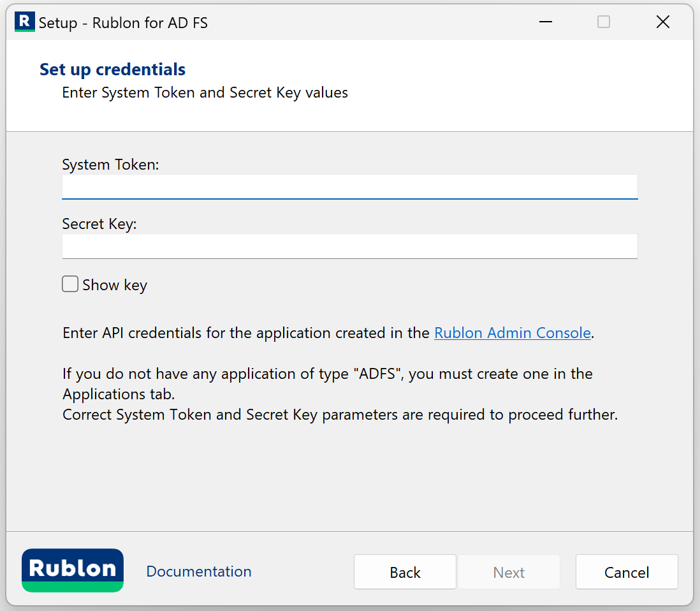Cancel the Rublon setup wizard
This screenshot has width=700, height=611.
pos(626,572)
